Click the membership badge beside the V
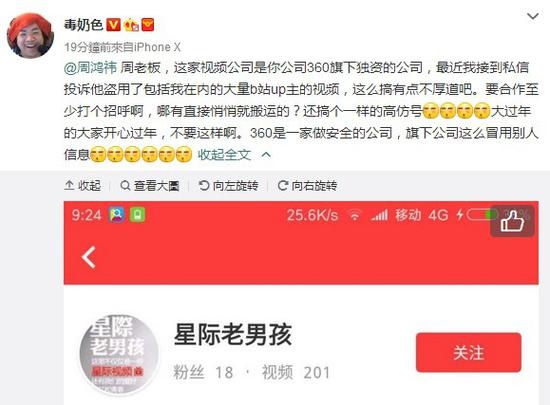 coord(131,25)
